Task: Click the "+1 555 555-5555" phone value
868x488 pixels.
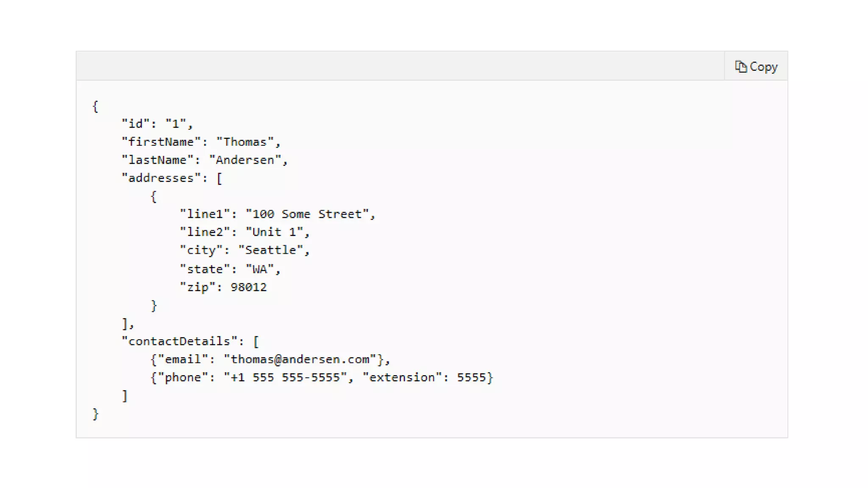Action: point(285,377)
